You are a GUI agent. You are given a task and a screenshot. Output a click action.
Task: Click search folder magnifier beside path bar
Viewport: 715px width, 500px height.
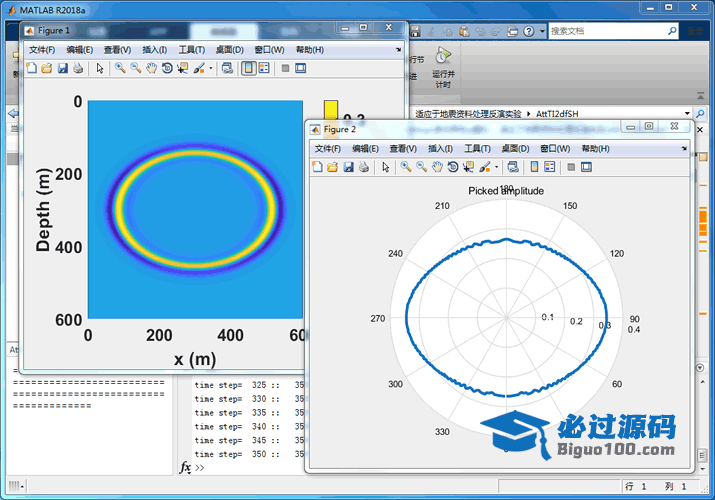[700, 113]
